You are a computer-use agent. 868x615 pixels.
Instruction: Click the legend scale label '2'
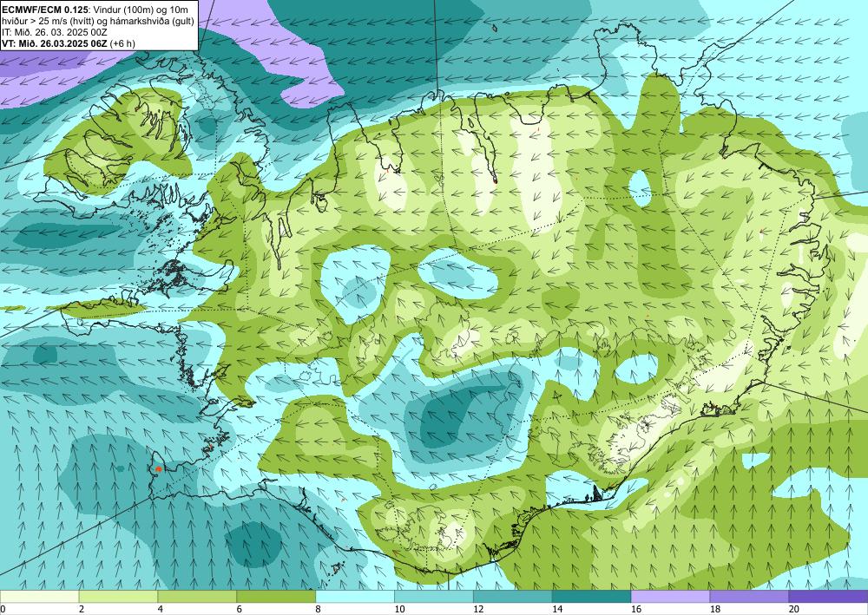pyautogui.click(x=82, y=609)
